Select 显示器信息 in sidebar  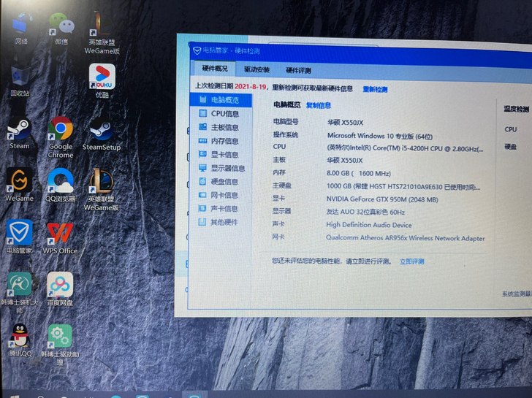click(221, 168)
